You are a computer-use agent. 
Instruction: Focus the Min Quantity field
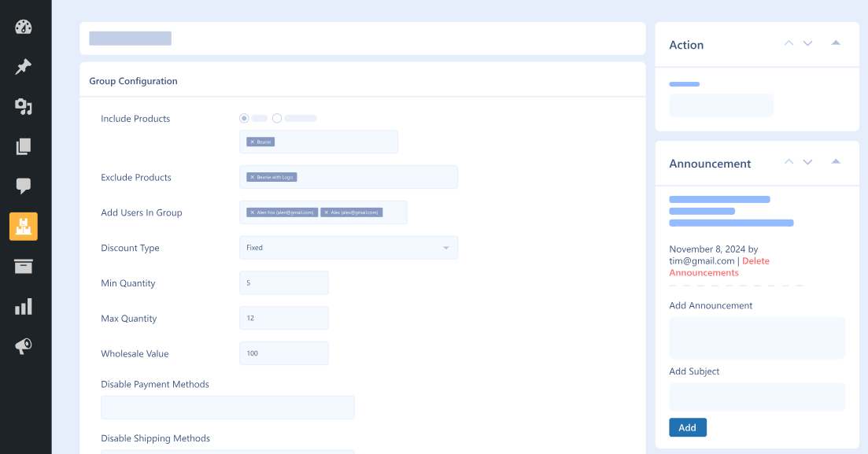click(x=284, y=283)
